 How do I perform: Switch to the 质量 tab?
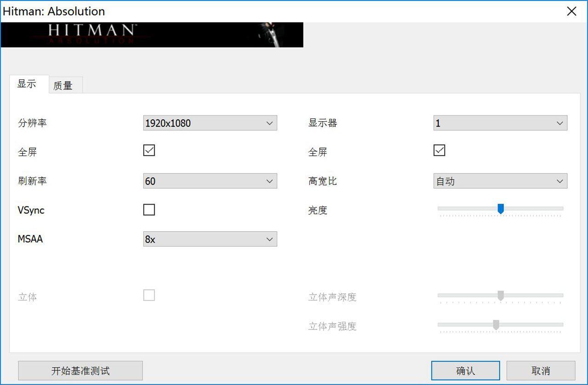65,85
